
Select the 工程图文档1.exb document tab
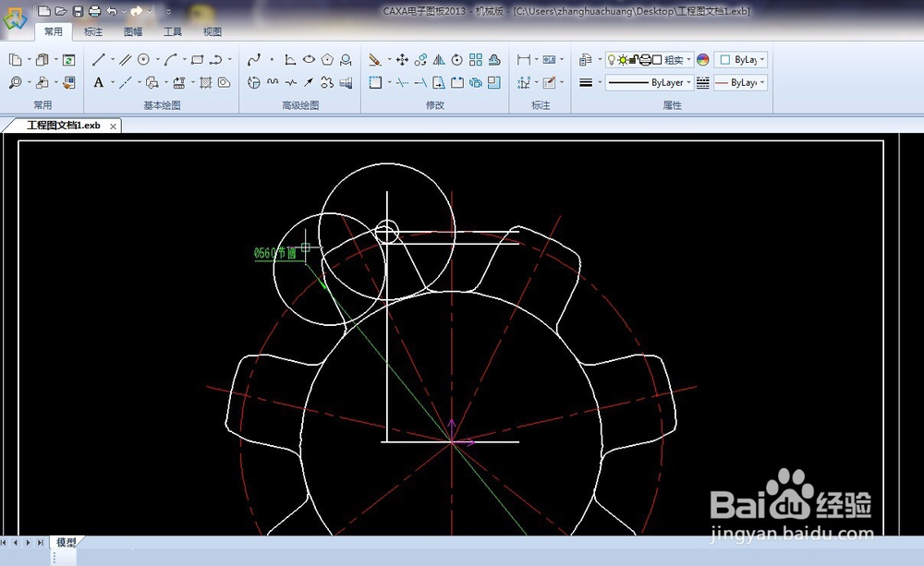pyautogui.click(x=64, y=126)
